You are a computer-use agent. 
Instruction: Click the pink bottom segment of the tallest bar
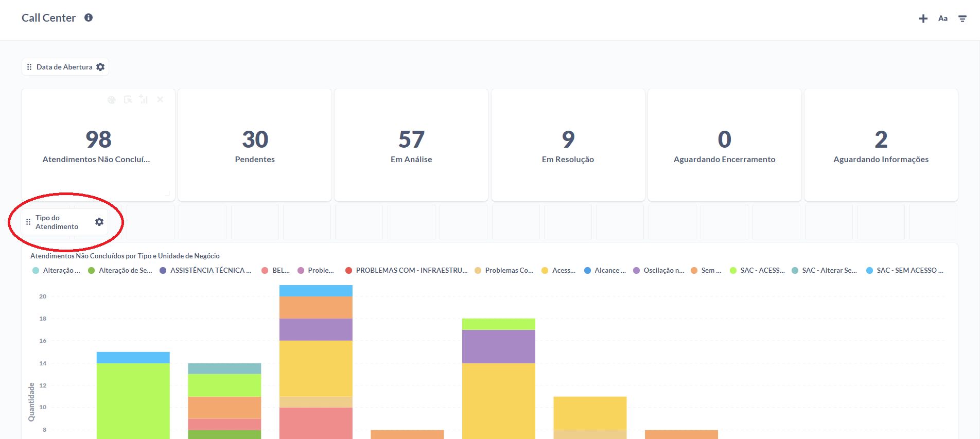coord(316,423)
